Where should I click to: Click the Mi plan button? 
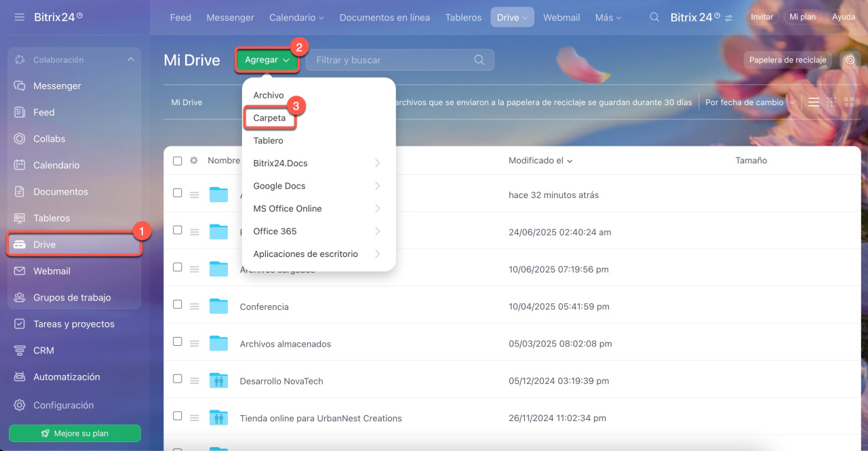coord(803,17)
